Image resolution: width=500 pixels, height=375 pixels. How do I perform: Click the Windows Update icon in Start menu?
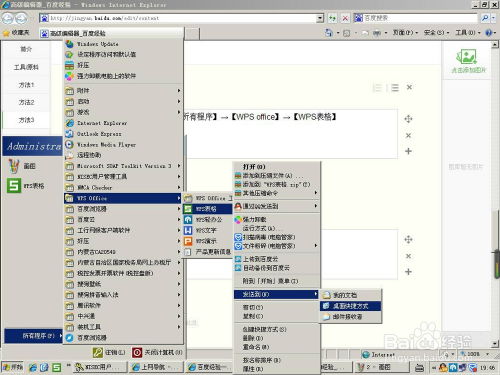(69, 44)
